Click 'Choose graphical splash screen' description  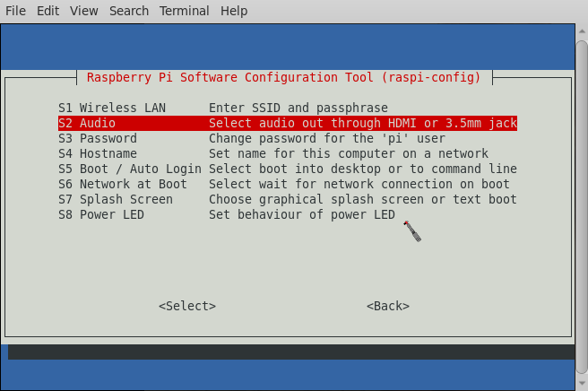[x=363, y=200]
